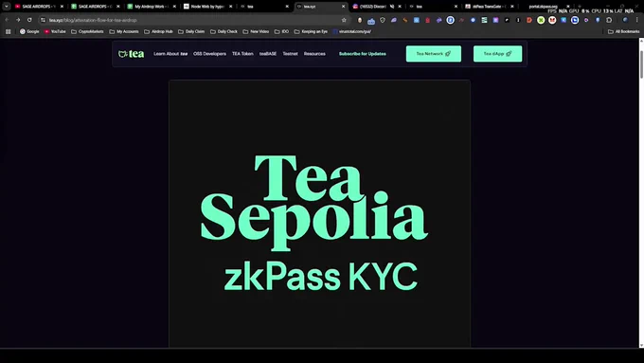Click the Tea Sepolia zkPass KYC banner image
This screenshot has width=644, height=363.
[x=319, y=213]
